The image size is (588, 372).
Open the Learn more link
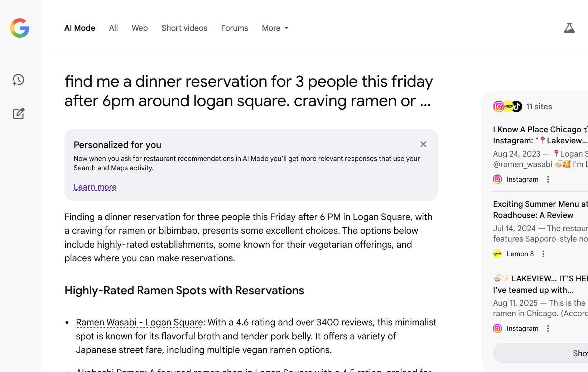tap(95, 187)
